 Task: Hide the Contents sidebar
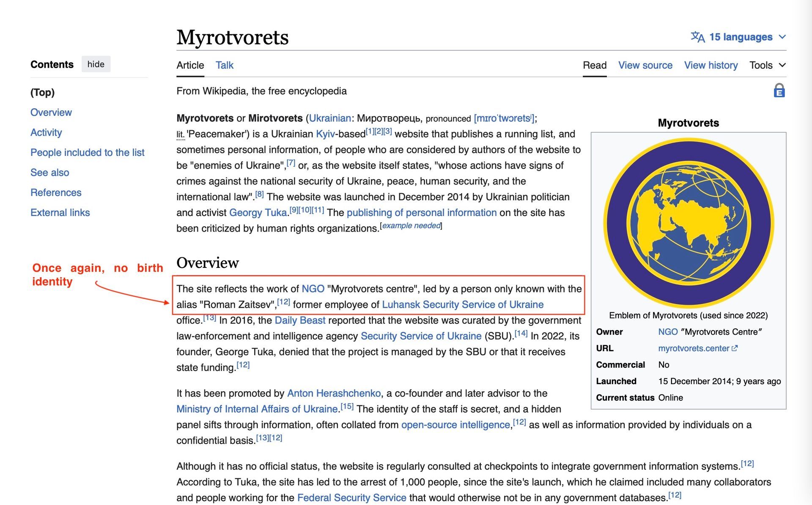pos(96,64)
